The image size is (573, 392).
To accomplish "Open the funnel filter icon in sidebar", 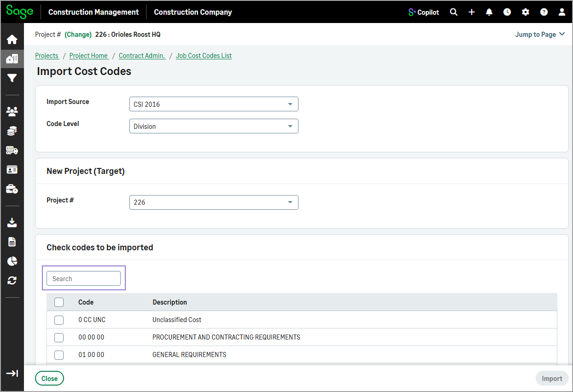I will click(12, 78).
